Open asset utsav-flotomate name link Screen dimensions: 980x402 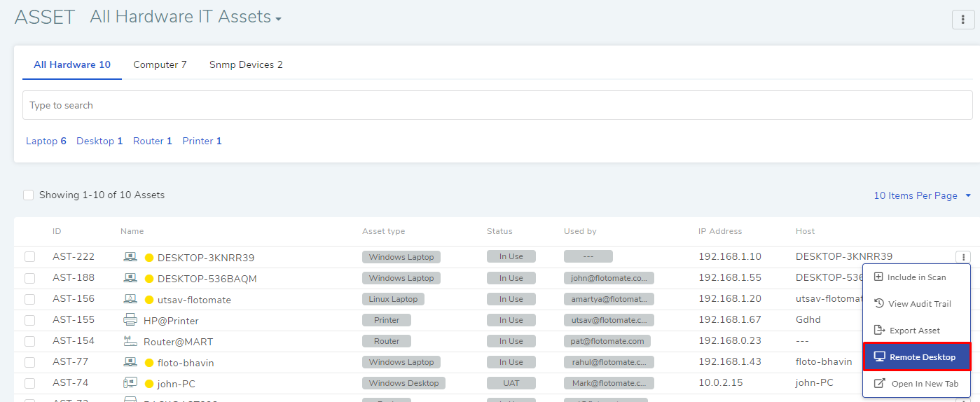(x=194, y=300)
